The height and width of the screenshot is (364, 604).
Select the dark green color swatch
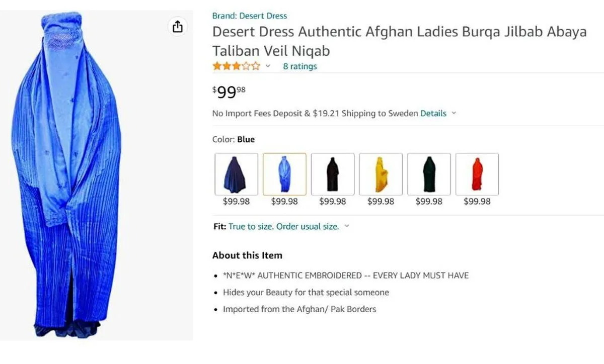coord(429,174)
